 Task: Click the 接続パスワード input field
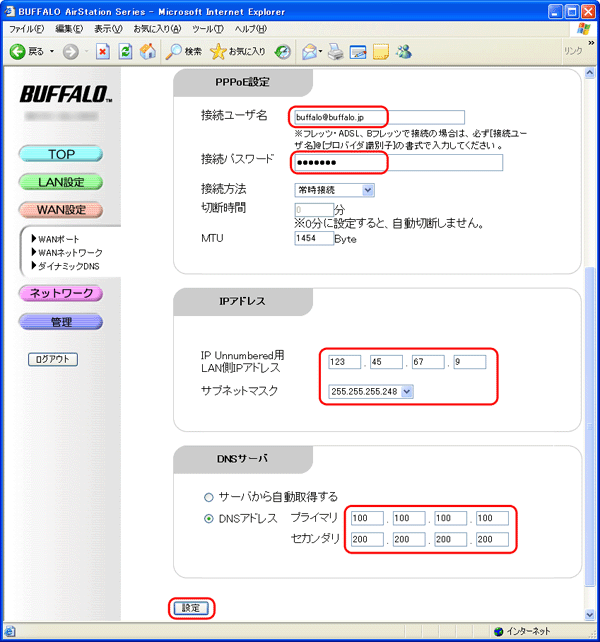click(x=398, y=163)
